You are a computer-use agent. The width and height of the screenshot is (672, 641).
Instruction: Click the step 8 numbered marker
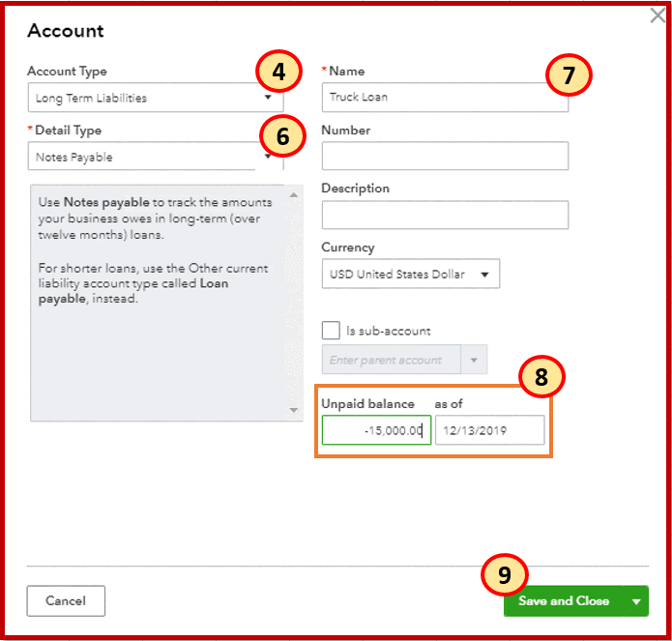541,378
